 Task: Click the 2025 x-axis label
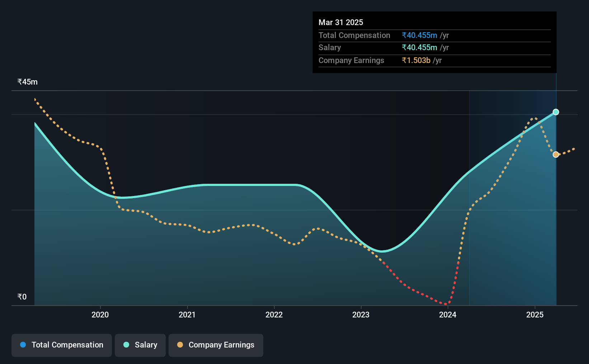[x=535, y=315]
